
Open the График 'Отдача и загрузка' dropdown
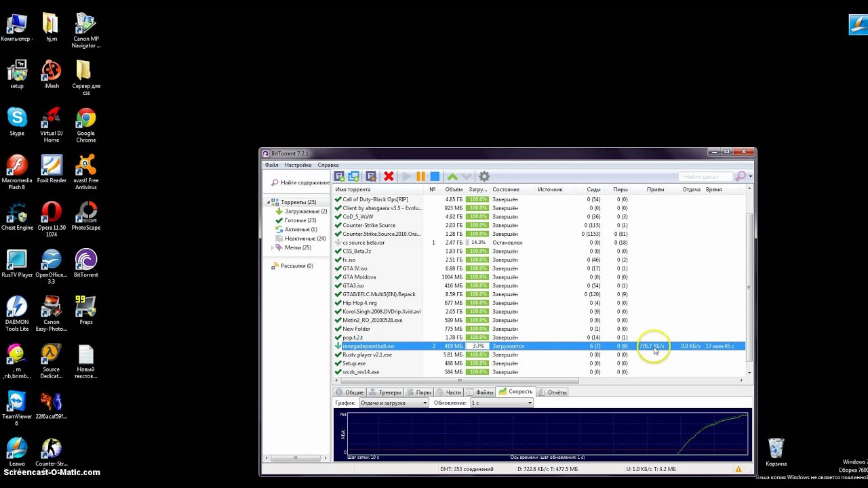(393, 403)
